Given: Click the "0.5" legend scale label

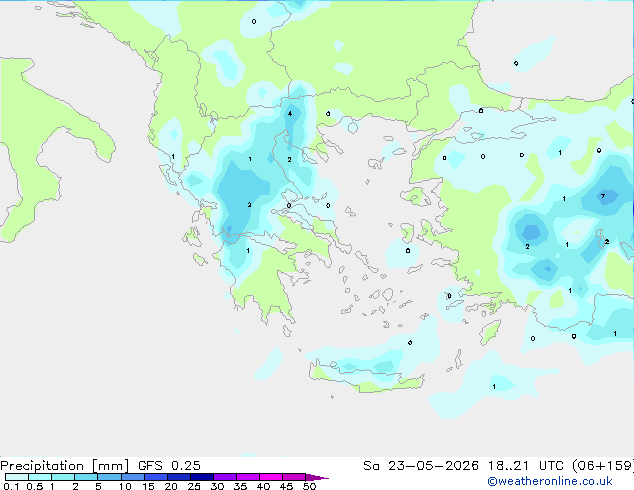Looking at the screenshot, I should (35, 486).
